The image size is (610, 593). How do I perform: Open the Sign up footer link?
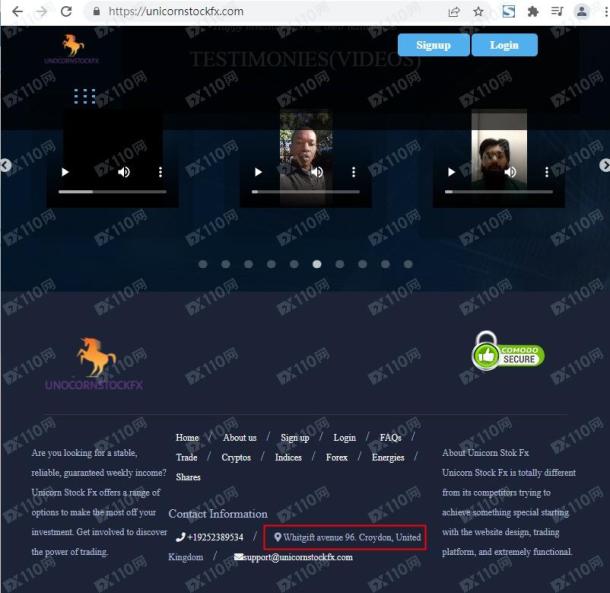pyautogui.click(x=295, y=438)
